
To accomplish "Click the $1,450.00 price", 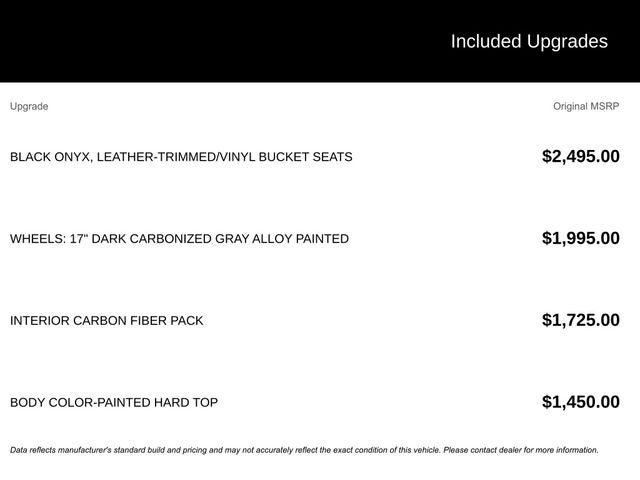I will click(x=580, y=402).
